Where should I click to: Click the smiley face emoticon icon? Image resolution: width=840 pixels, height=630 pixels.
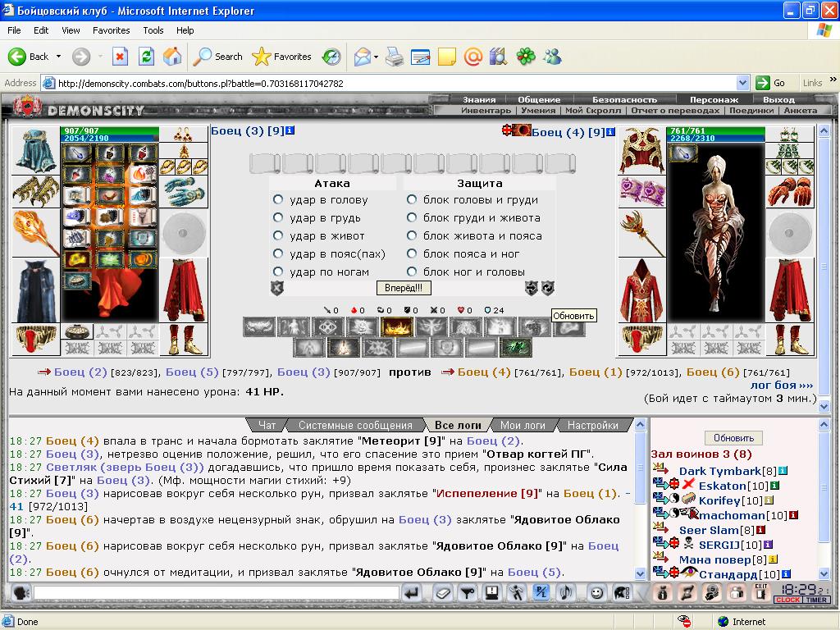coord(597,593)
